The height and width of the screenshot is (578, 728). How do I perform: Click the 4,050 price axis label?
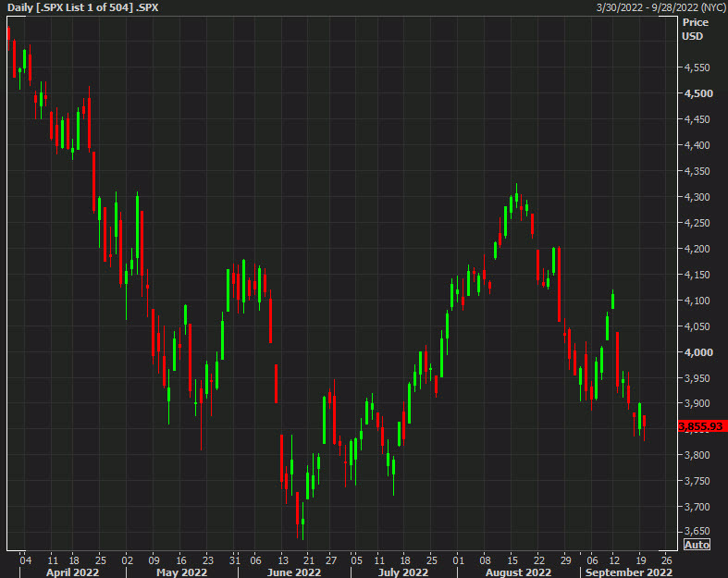coord(697,326)
